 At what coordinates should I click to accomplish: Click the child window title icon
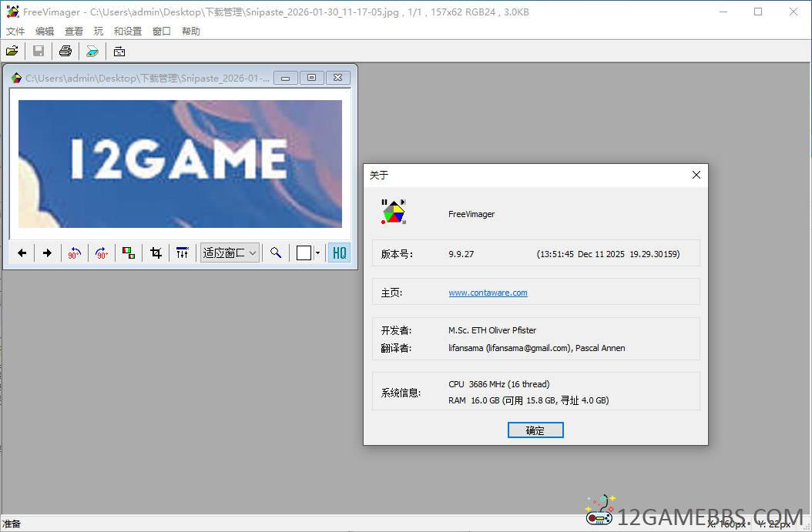point(16,78)
